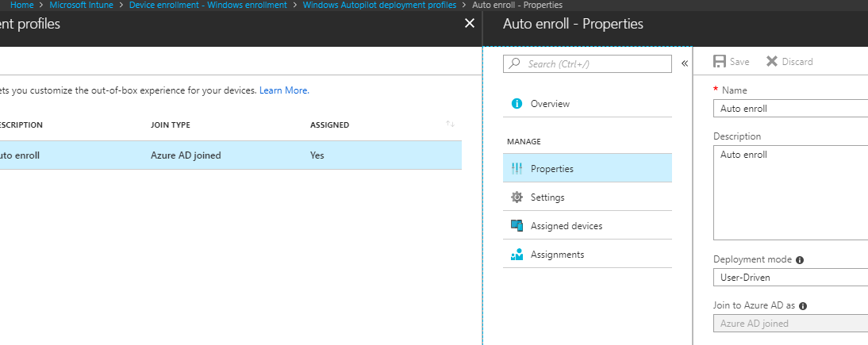Sort by the Join Type column header
This screenshot has width=868, height=345.
[x=171, y=125]
